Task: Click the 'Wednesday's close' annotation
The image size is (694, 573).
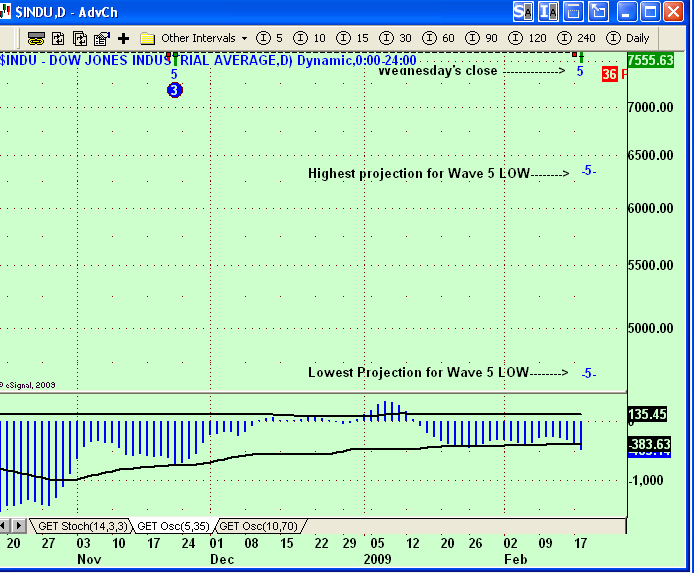Action: 438,71
